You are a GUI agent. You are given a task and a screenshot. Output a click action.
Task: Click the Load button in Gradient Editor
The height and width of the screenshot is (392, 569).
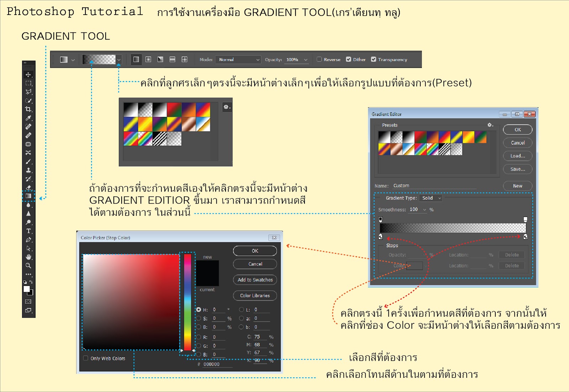(517, 156)
